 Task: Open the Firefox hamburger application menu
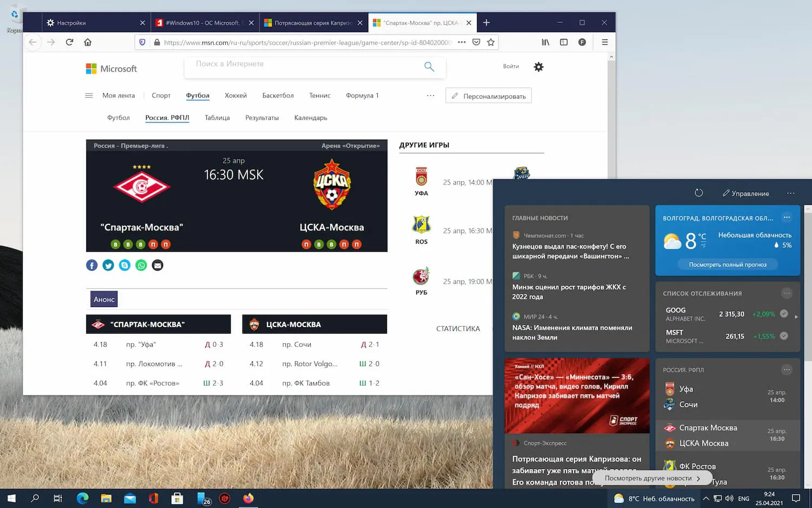[605, 42]
